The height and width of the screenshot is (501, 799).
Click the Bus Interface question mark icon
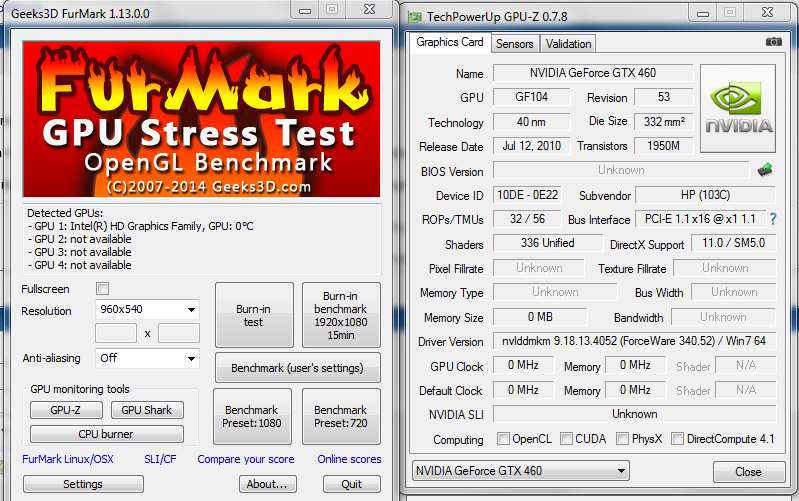773,219
